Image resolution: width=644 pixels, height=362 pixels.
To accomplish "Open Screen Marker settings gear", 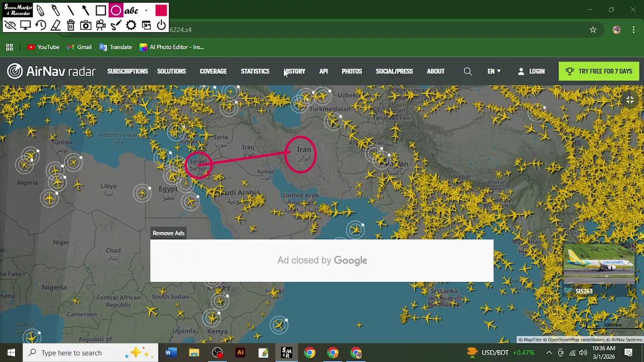I will pyautogui.click(x=131, y=25).
